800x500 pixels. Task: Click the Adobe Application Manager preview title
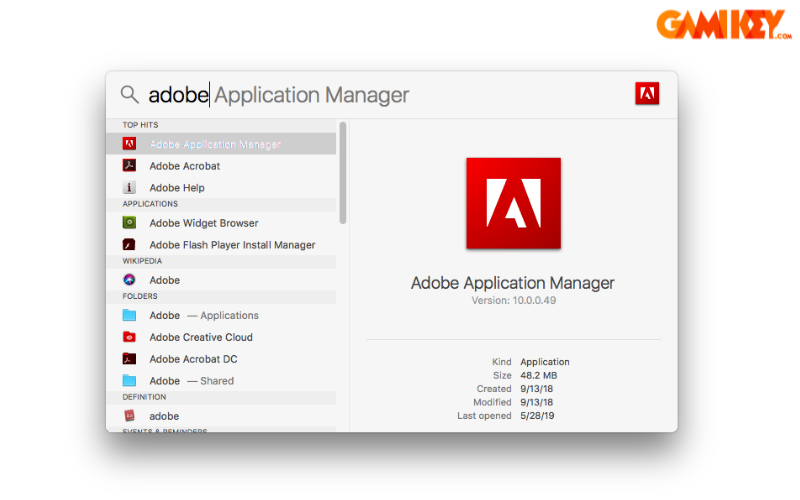point(513,283)
